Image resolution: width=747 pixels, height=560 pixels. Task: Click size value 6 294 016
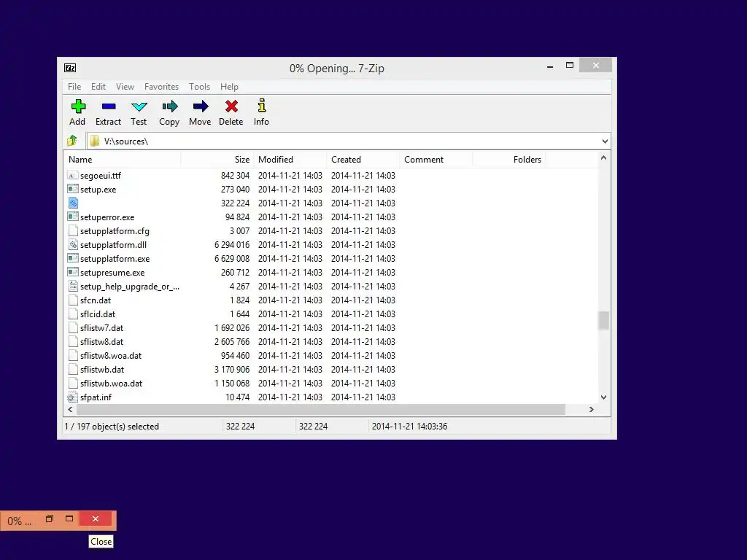[x=231, y=245]
